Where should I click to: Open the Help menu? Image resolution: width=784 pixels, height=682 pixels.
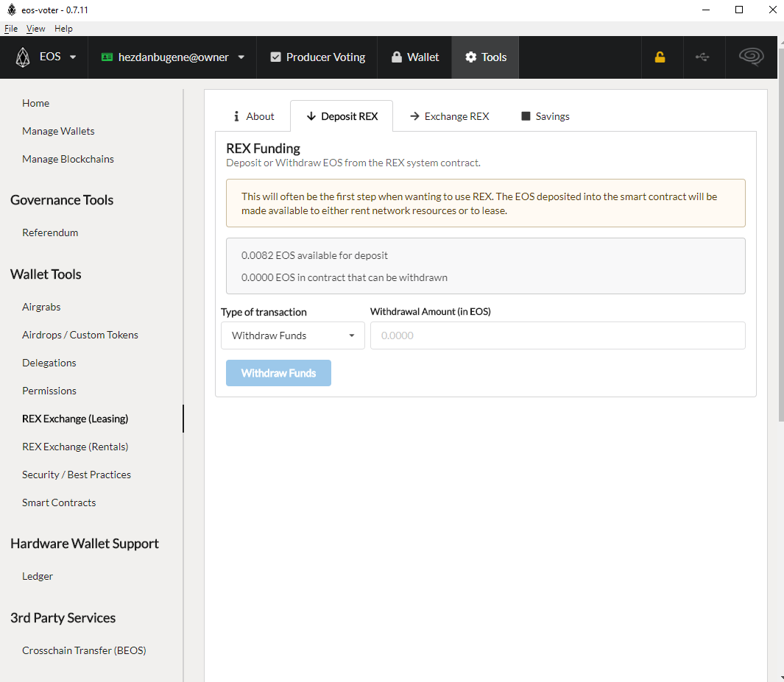[63, 29]
